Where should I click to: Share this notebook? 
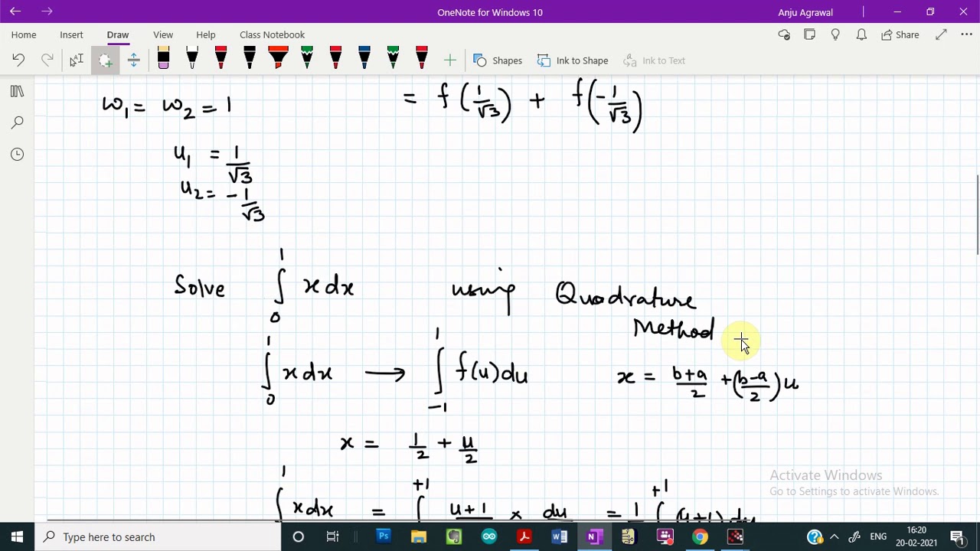click(900, 34)
